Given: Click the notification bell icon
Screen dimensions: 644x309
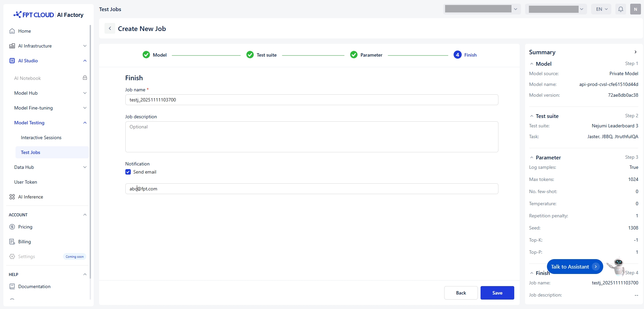Looking at the screenshot, I should [620, 9].
